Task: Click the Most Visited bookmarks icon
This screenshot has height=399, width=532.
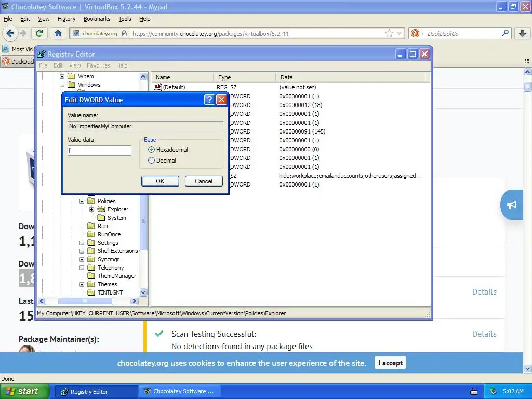Action: coord(6,49)
